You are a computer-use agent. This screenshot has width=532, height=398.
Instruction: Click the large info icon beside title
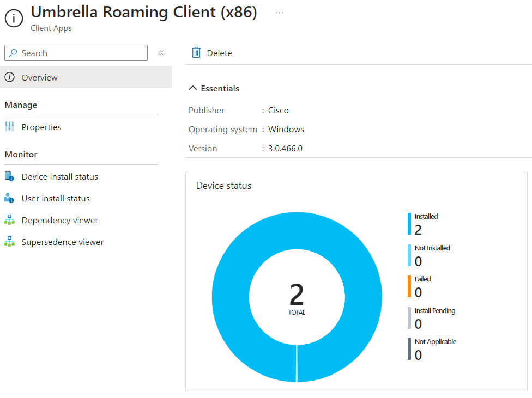coord(14,17)
